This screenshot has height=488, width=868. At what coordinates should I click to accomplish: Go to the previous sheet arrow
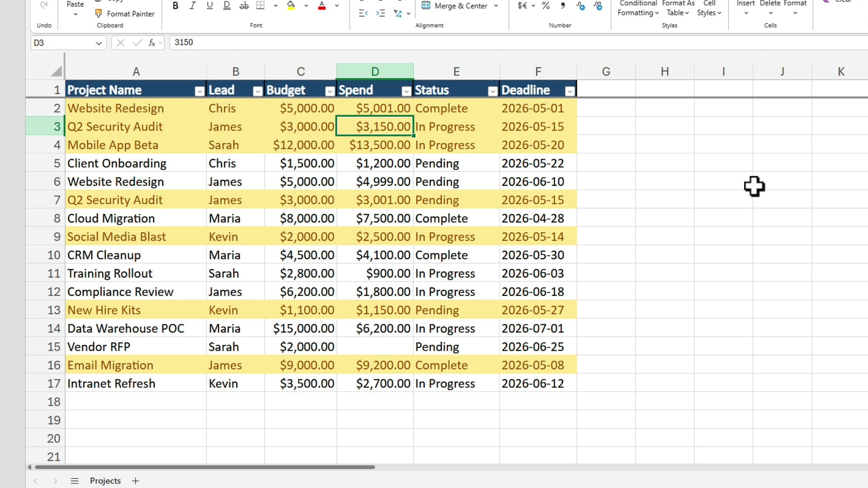click(x=35, y=481)
